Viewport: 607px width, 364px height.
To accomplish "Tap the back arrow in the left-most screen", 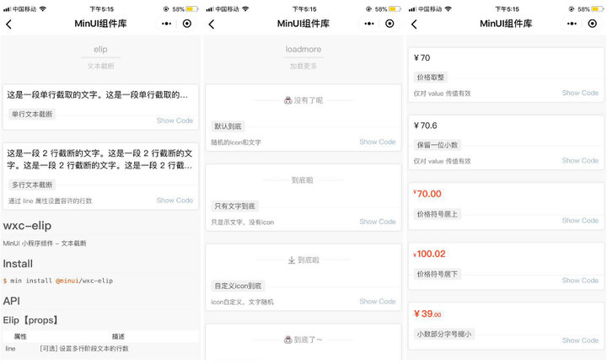I will [9, 24].
